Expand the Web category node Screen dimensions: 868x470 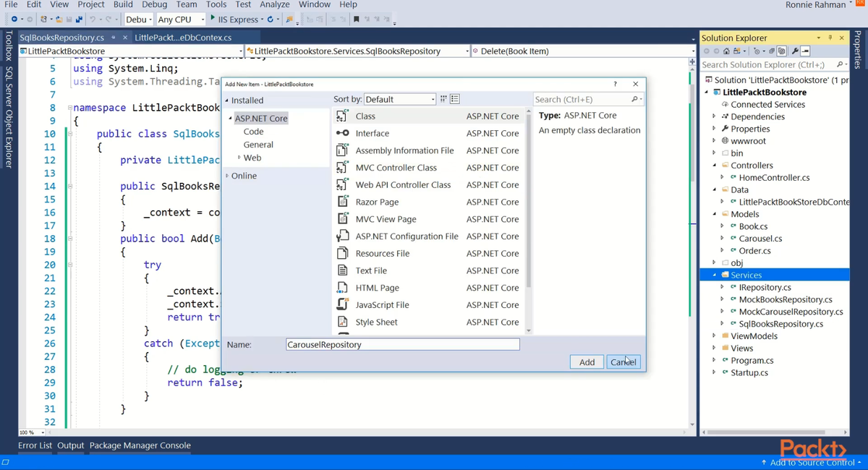(239, 158)
